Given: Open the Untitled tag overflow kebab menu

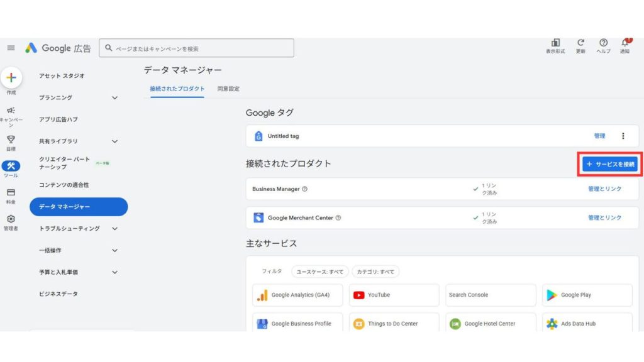Looking at the screenshot, I should 625,136.
